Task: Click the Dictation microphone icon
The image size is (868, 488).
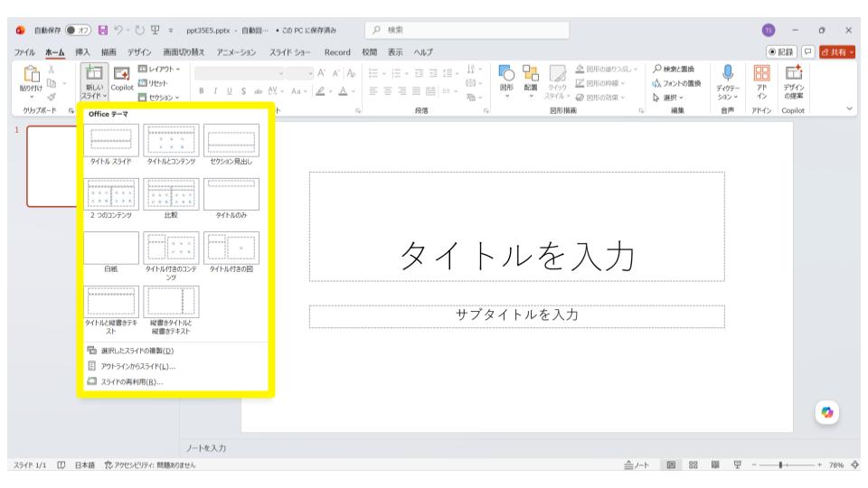Action: [x=727, y=73]
